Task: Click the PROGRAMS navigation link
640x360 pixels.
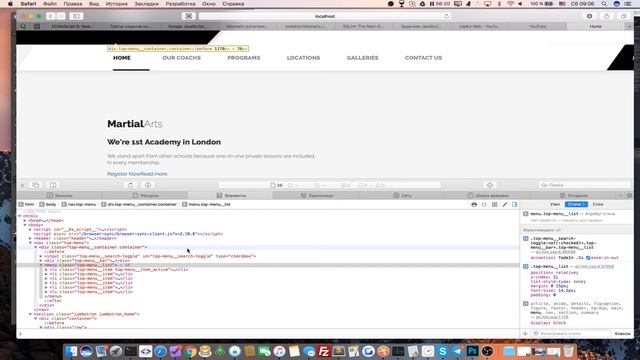Action: (244, 58)
